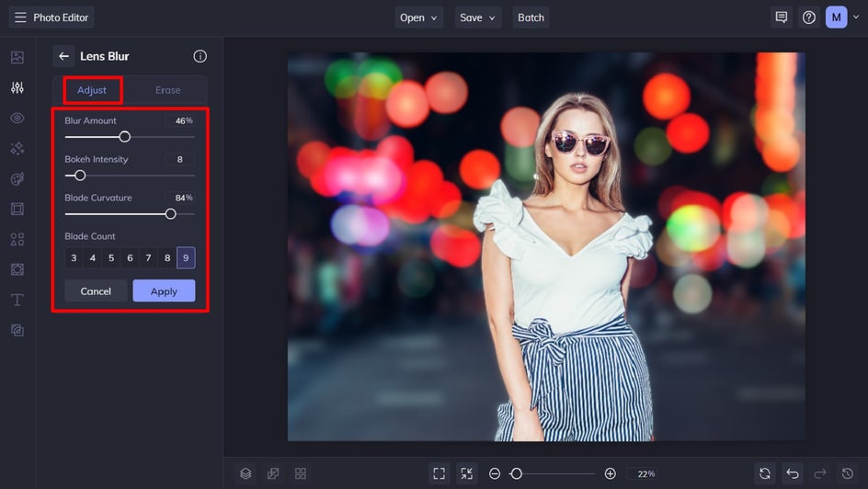This screenshot has height=489, width=868.
Task: Apply the lens blur effect
Action: pyautogui.click(x=164, y=290)
